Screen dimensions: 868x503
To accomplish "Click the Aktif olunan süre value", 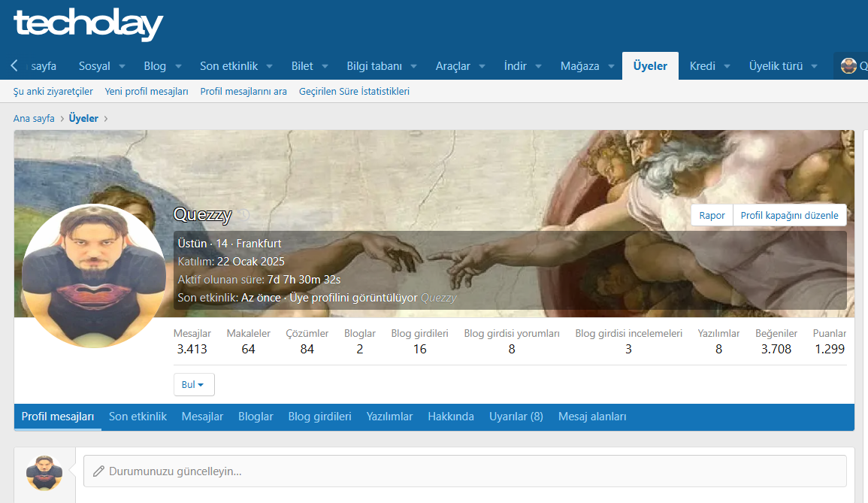I will tap(304, 280).
